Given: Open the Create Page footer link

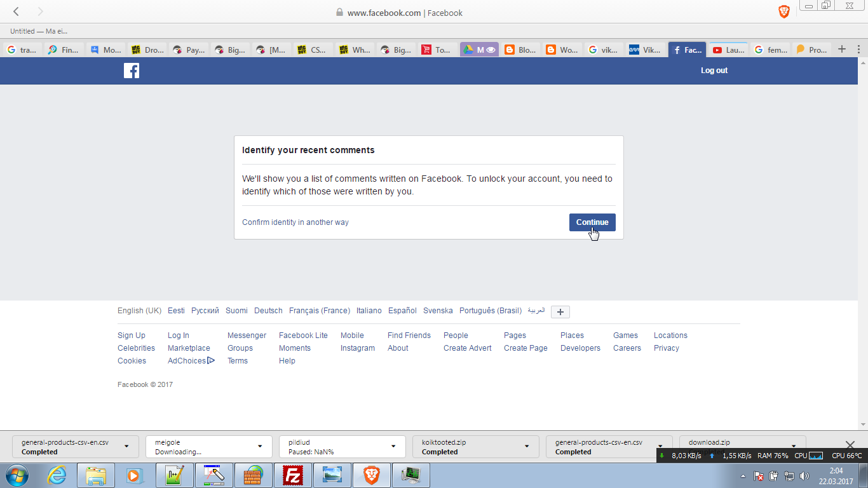Looking at the screenshot, I should click(526, 348).
